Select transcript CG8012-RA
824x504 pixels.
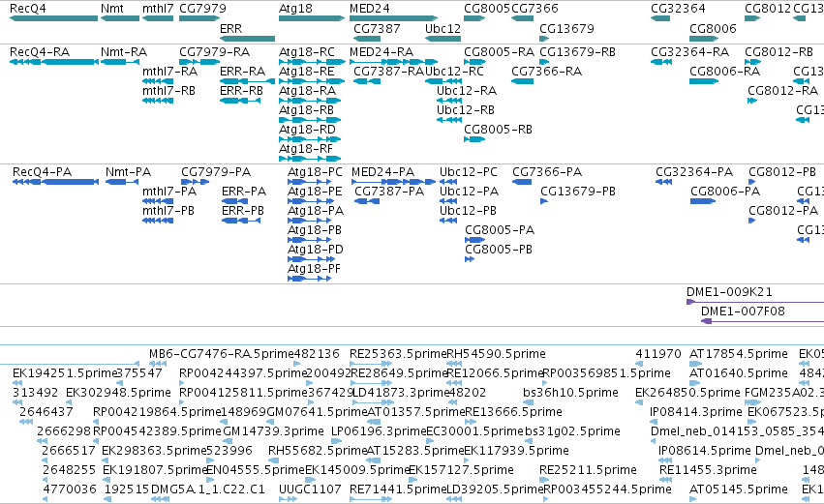(752, 101)
